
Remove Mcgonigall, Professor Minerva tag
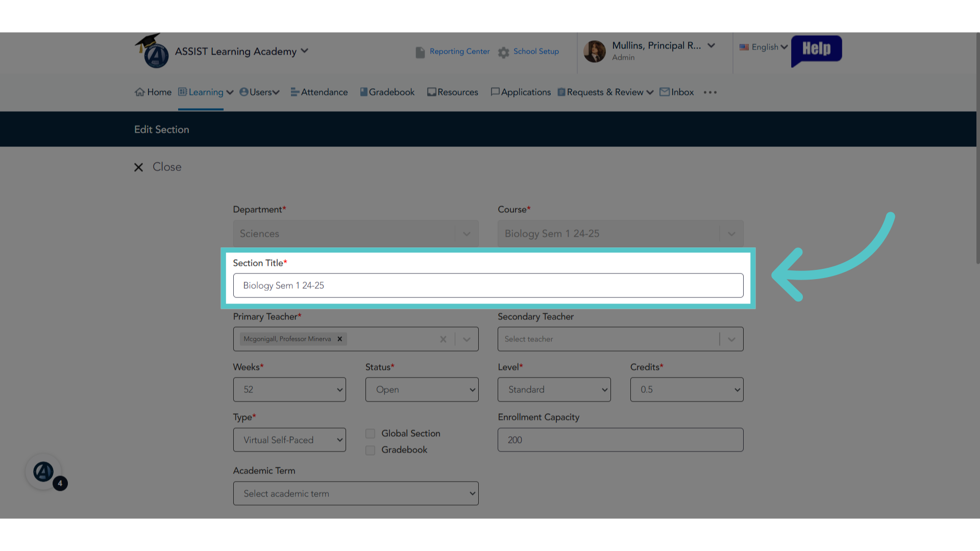click(x=339, y=339)
